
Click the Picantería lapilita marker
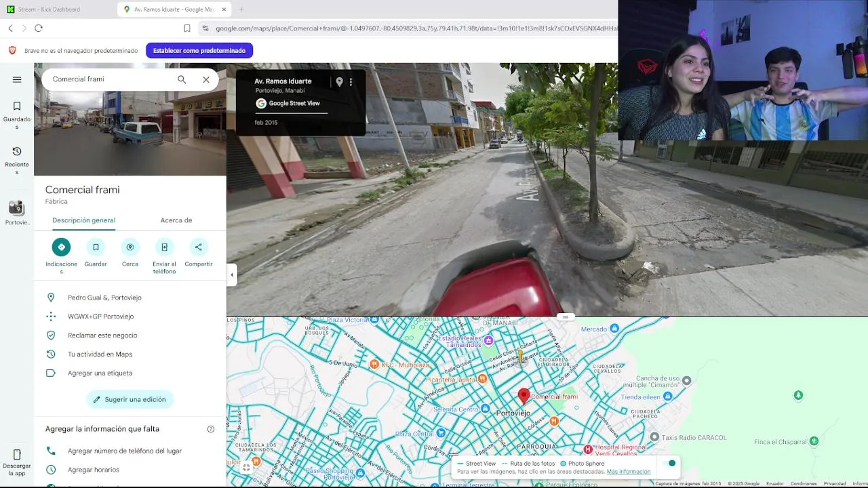coord(482,379)
